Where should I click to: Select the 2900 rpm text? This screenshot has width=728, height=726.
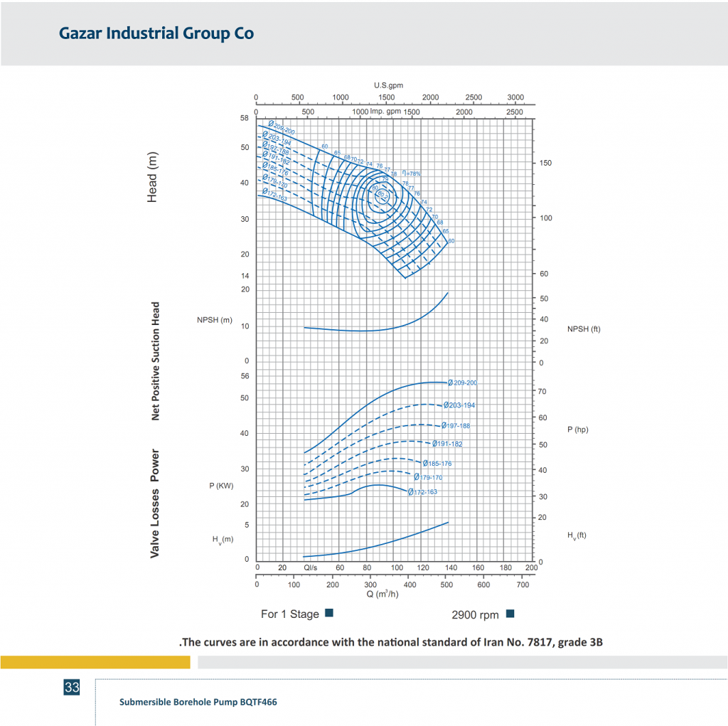click(x=475, y=615)
